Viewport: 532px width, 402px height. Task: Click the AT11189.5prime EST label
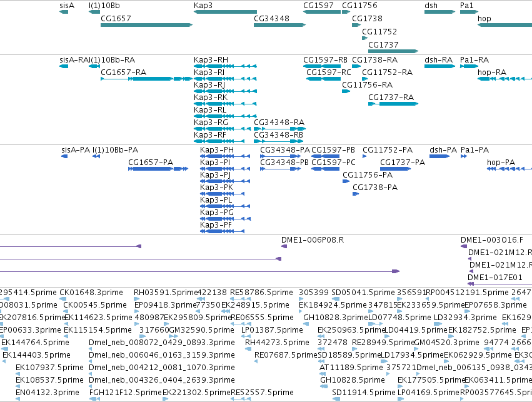click(351, 368)
